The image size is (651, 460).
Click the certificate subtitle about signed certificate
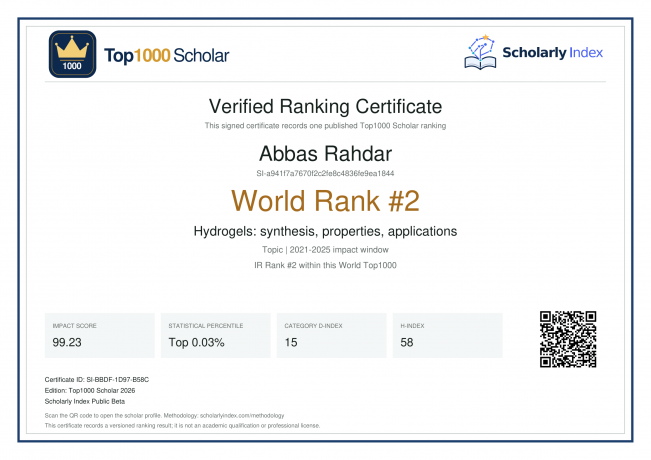326,126
